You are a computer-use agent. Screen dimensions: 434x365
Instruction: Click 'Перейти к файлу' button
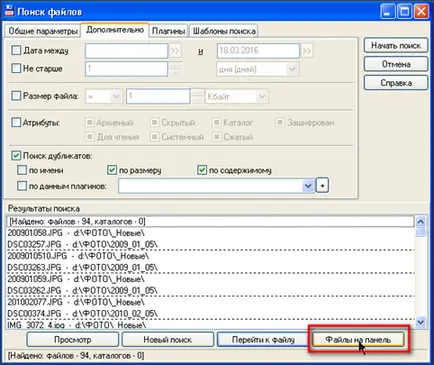click(263, 340)
